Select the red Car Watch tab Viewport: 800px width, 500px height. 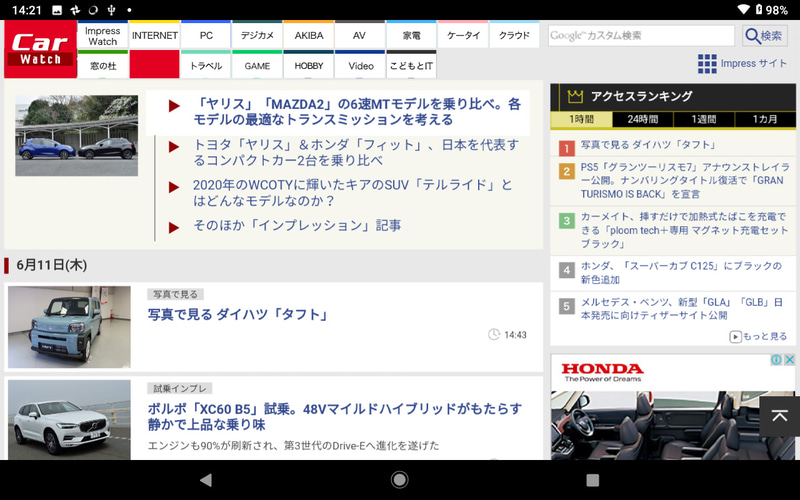coord(155,64)
